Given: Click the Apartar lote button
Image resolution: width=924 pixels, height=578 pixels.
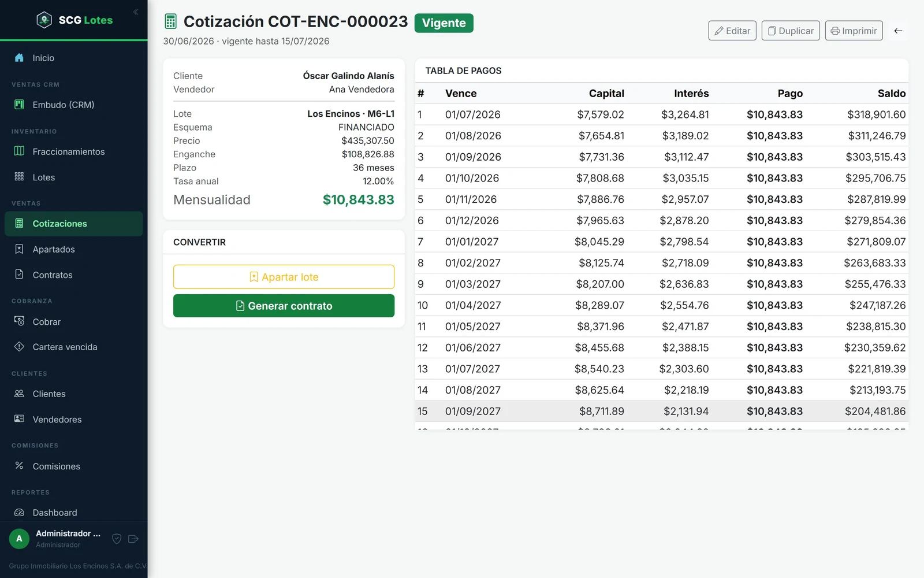Looking at the screenshot, I should (284, 277).
